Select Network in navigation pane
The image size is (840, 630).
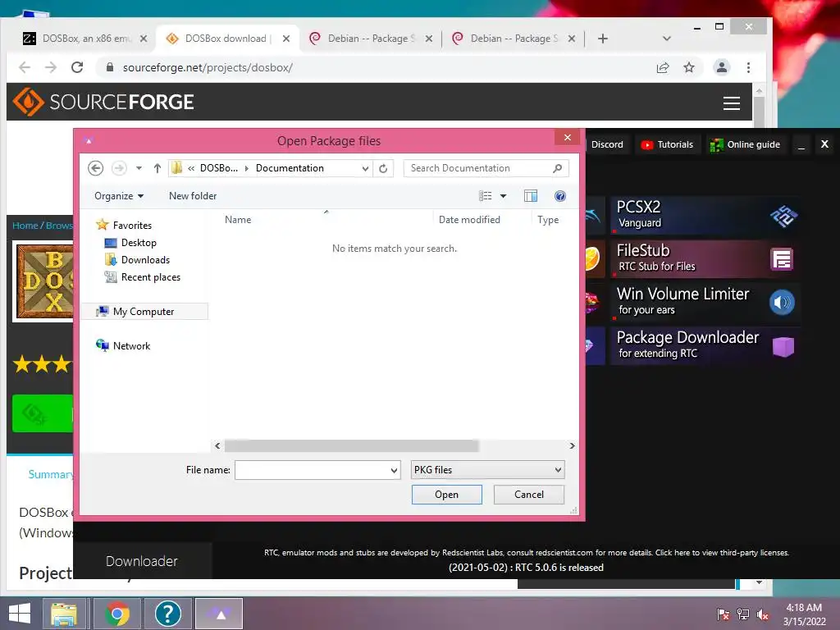point(132,346)
